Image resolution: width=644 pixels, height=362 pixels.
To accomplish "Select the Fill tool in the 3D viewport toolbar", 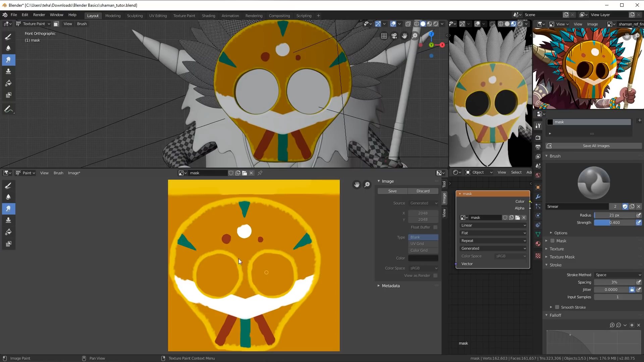I will (x=8, y=83).
